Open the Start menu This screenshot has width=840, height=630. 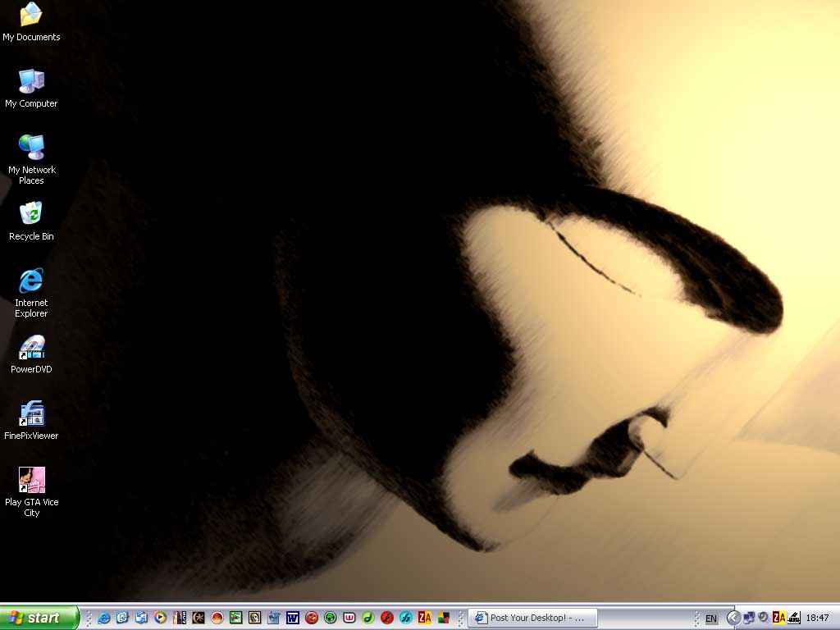pyautogui.click(x=39, y=618)
